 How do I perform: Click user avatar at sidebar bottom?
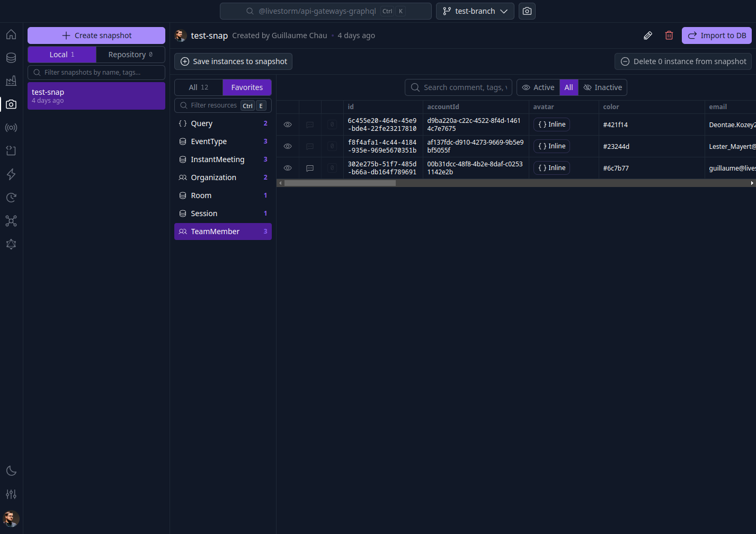pyautogui.click(x=11, y=518)
